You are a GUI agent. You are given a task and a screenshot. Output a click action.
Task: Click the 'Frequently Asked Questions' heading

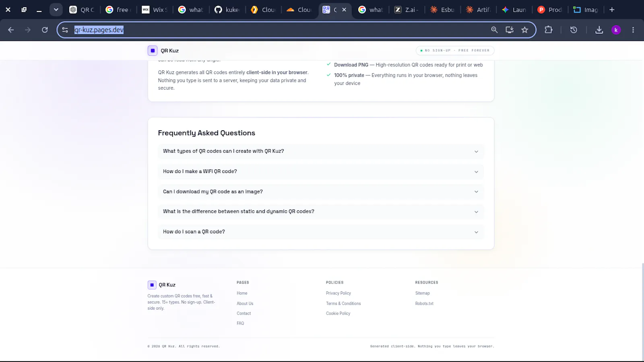tap(206, 133)
